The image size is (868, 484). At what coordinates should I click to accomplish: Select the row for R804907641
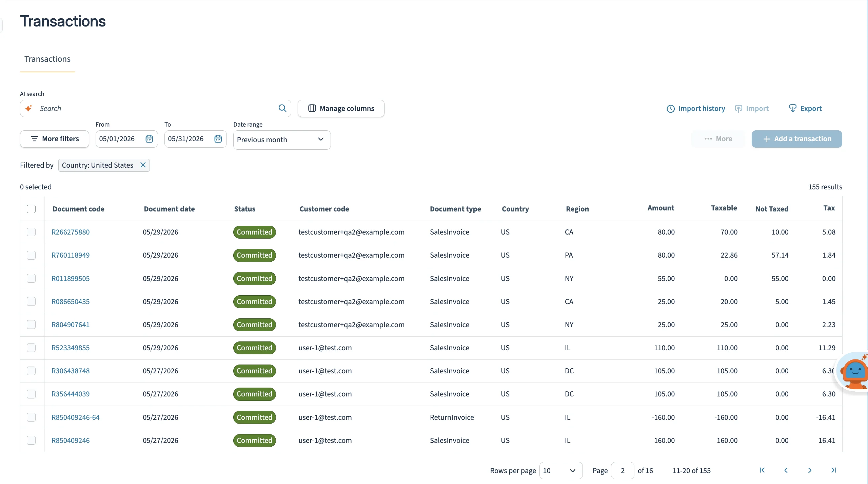click(31, 324)
